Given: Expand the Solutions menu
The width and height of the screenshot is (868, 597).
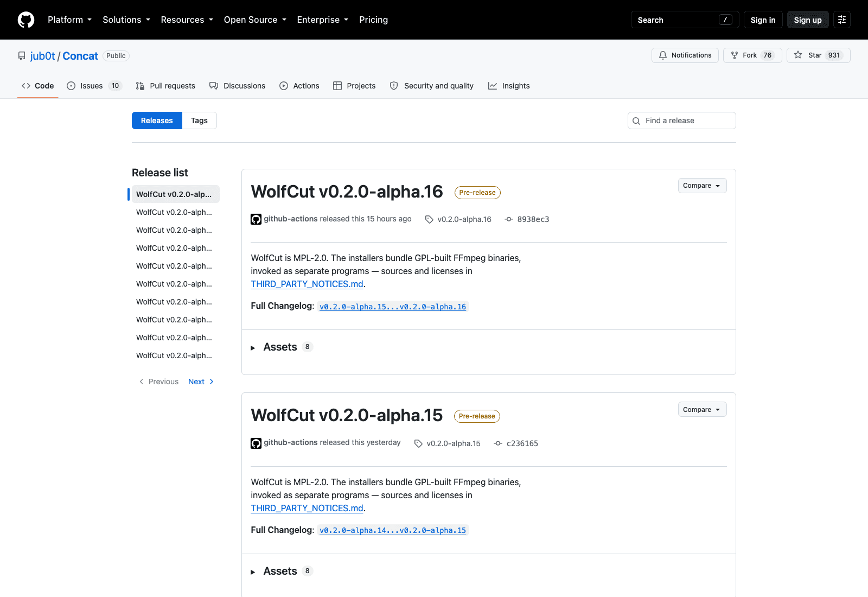Looking at the screenshot, I should click(126, 20).
